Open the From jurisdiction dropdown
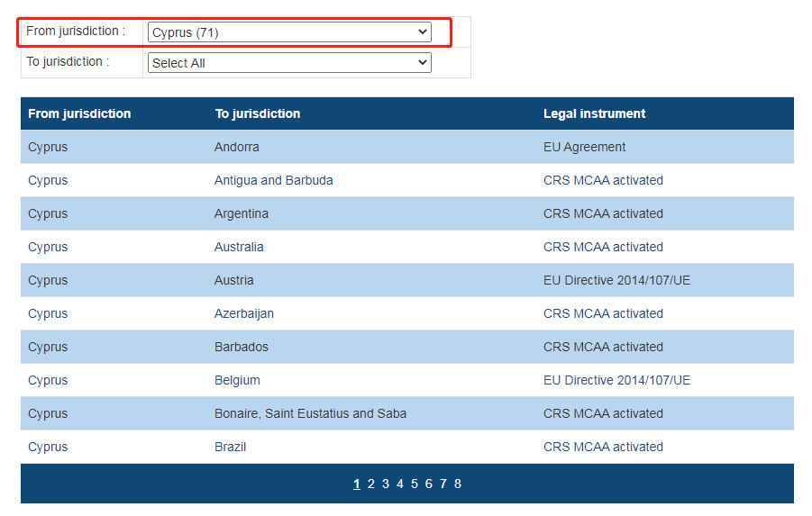Viewport: 812px width, 516px height. [x=288, y=32]
